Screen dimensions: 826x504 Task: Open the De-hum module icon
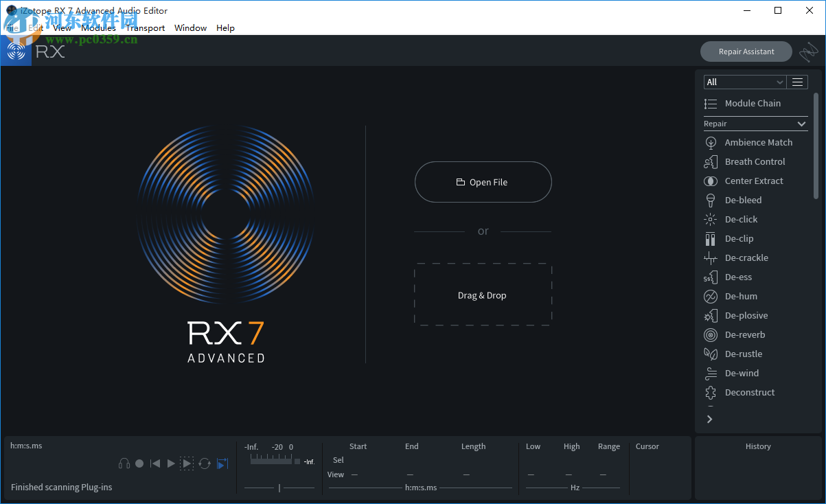[711, 297]
